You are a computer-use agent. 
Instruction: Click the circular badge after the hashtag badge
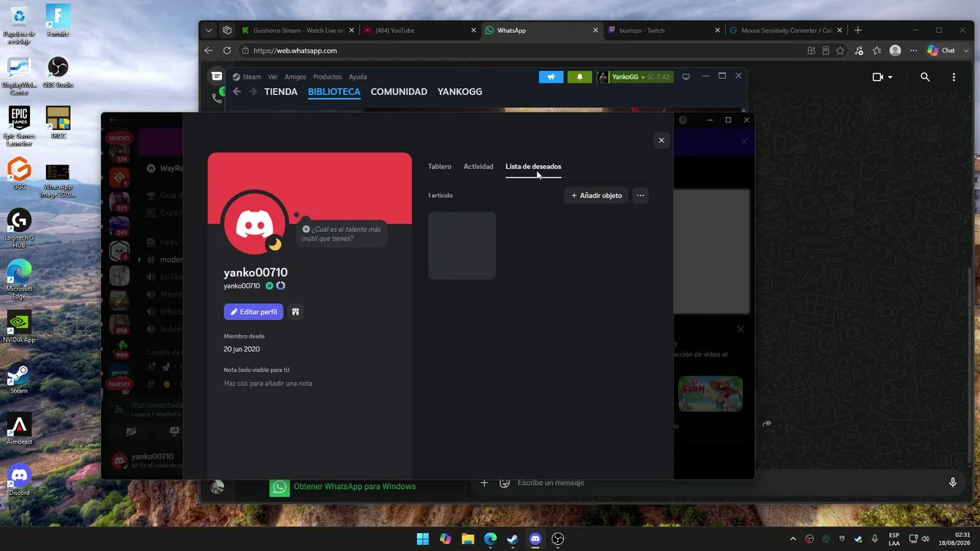(x=281, y=285)
